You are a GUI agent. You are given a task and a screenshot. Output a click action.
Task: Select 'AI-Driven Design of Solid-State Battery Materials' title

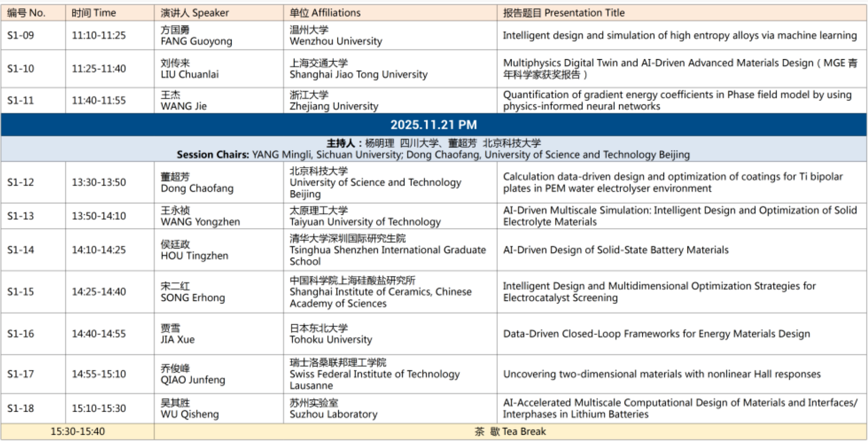click(x=616, y=250)
